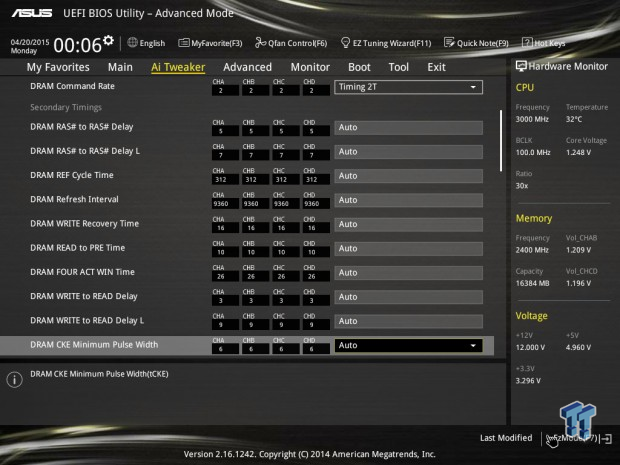Click the +3.3V 3.296 V reading

(528, 381)
